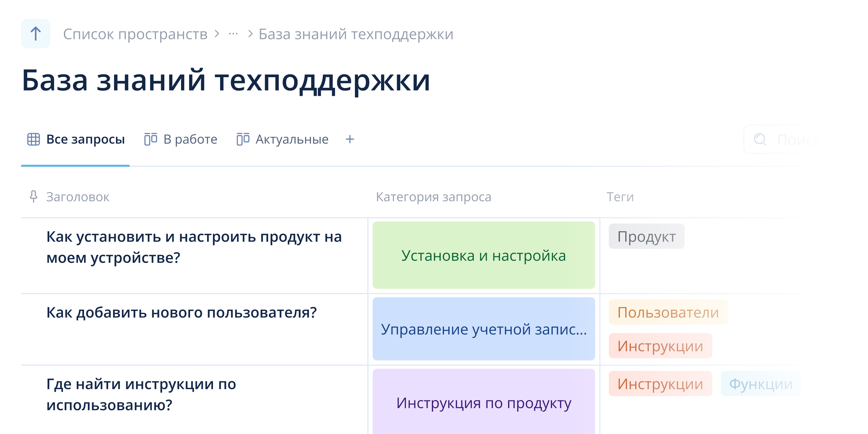Click the 'Пользователи' tag
Viewport: 868px width, 434px height.
coord(668,312)
